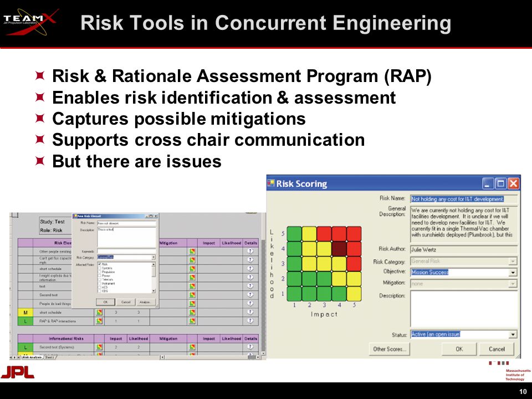Open scoring icon for 'Other people sending' row

click(192, 252)
